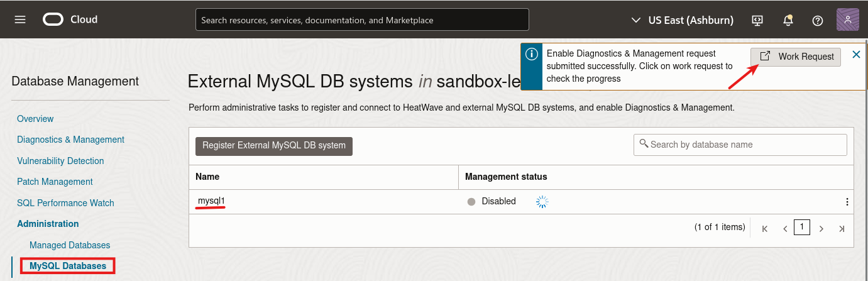This screenshot has width=868, height=281.
Task: Open the user profile avatar menu
Action: tap(848, 19)
